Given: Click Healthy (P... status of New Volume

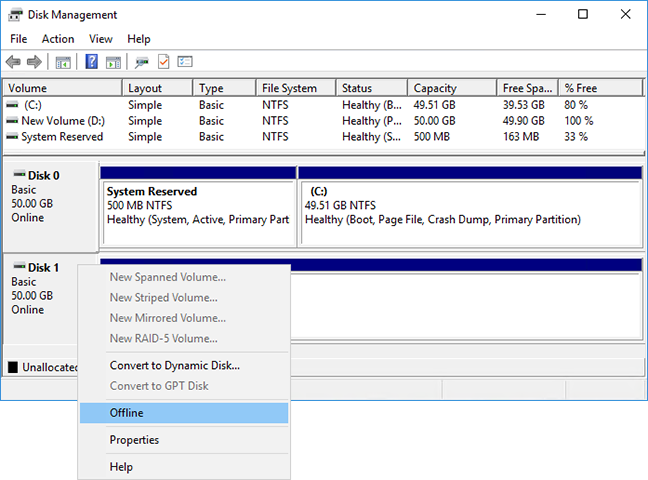Looking at the screenshot, I should [x=372, y=121].
